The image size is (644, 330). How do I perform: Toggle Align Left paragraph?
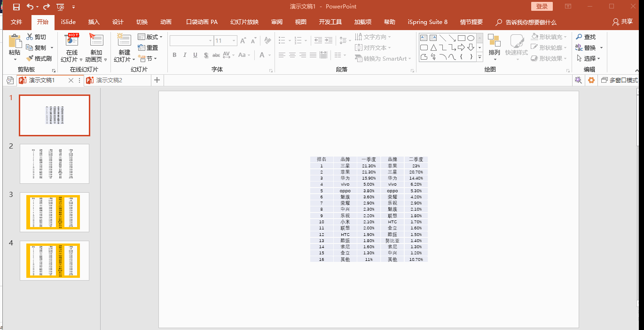point(282,55)
